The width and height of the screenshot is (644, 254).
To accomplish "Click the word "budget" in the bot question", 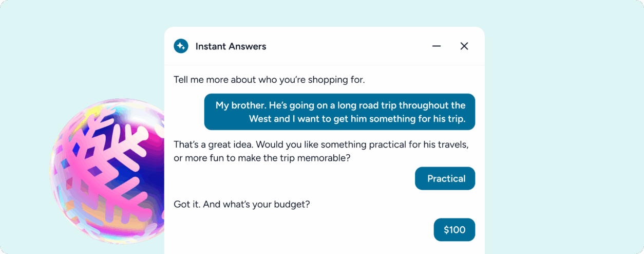I will [292, 204].
